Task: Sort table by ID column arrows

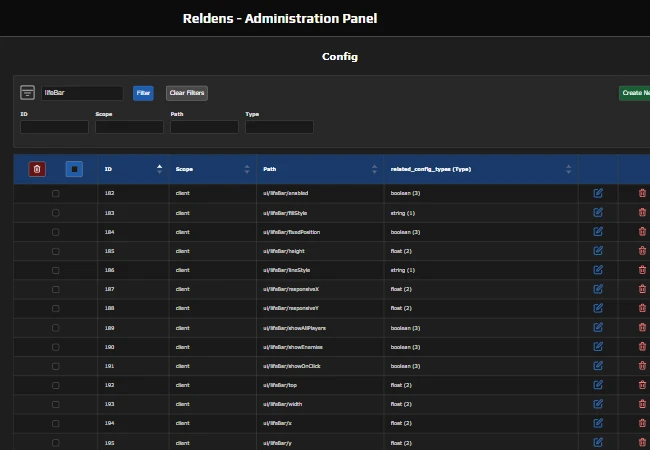Action: click(159, 169)
